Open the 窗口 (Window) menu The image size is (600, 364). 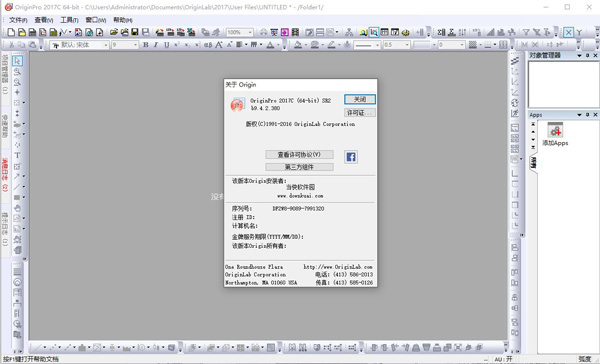click(95, 20)
